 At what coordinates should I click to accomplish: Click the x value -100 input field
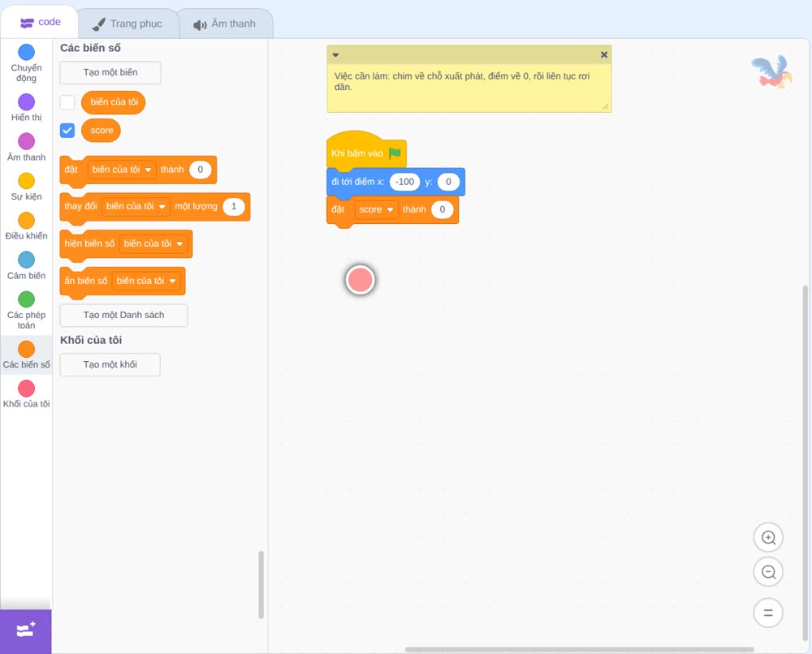pyautogui.click(x=404, y=182)
